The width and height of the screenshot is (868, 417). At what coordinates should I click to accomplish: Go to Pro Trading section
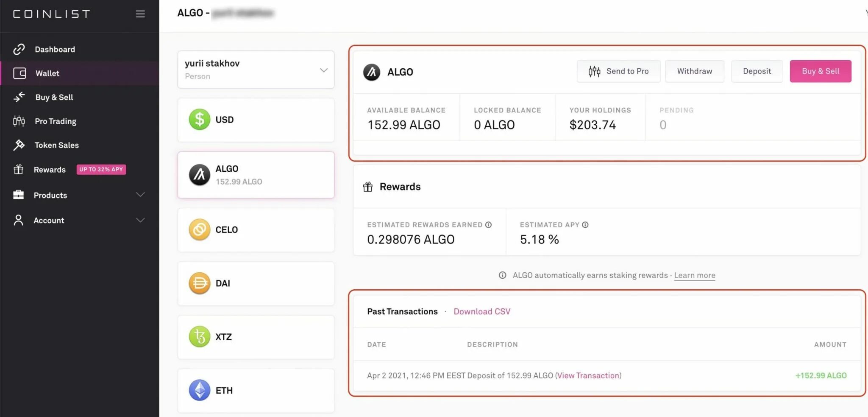(x=56, y=121)
